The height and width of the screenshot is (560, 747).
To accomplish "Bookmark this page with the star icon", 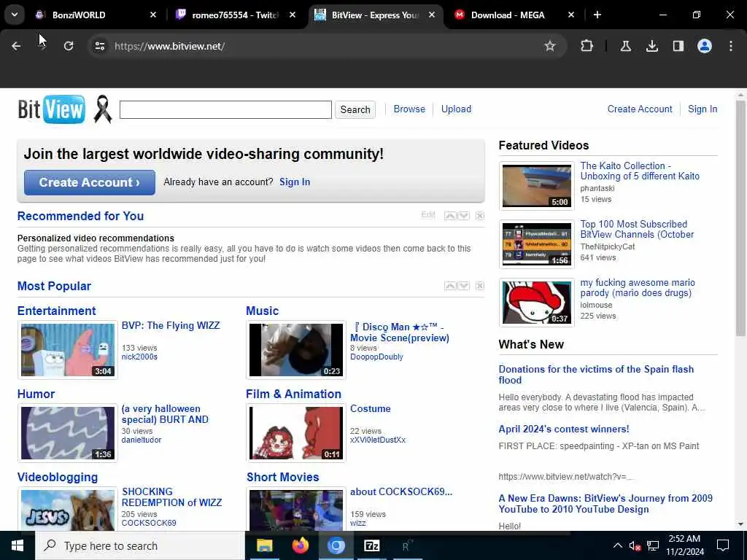I will [x=550, y=46].
